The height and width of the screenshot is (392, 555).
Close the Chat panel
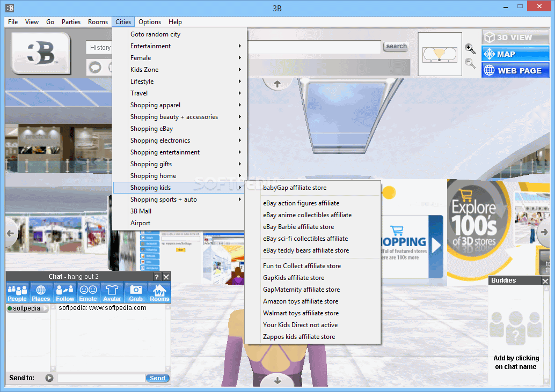tap(166, 277)
